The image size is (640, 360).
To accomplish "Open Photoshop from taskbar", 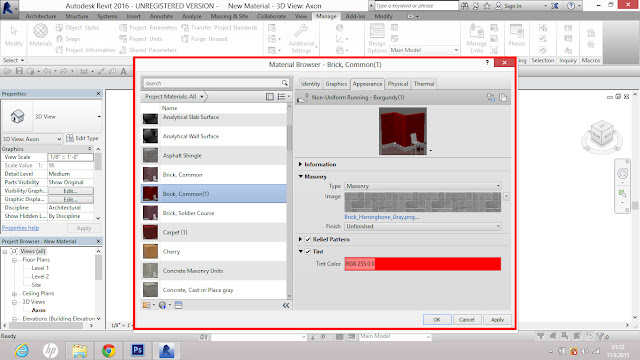I will click(138, 350).
